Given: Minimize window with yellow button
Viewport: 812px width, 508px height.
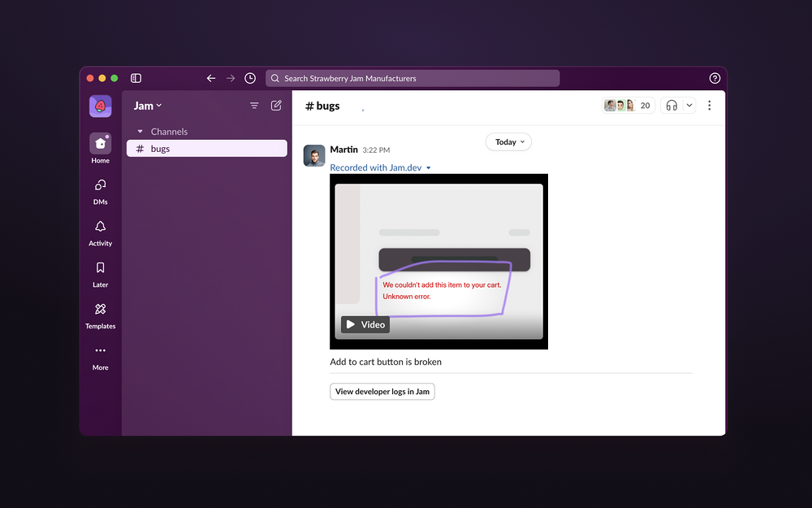Looking at the screenshot, I should pos(102,78).
